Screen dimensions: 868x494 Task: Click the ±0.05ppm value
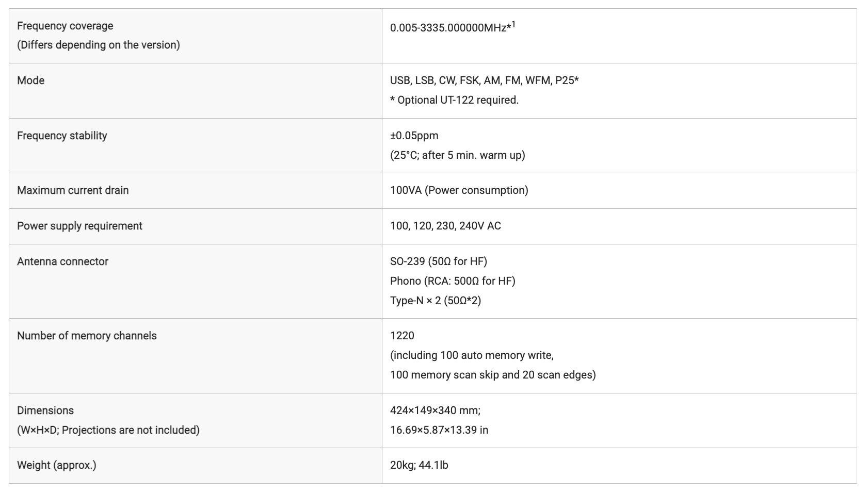tap(414, 136)
